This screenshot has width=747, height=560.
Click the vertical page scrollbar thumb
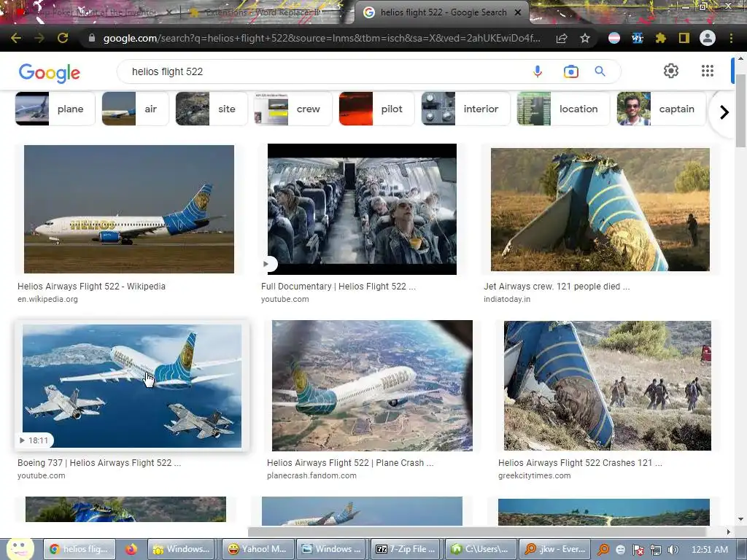click(x=740, y=111)
